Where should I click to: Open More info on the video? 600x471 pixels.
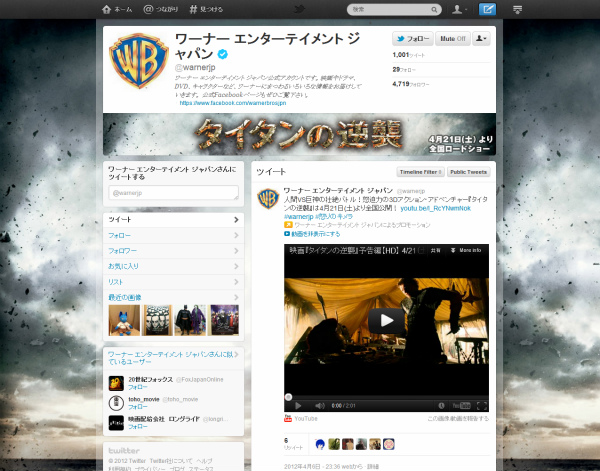point(466,250)
